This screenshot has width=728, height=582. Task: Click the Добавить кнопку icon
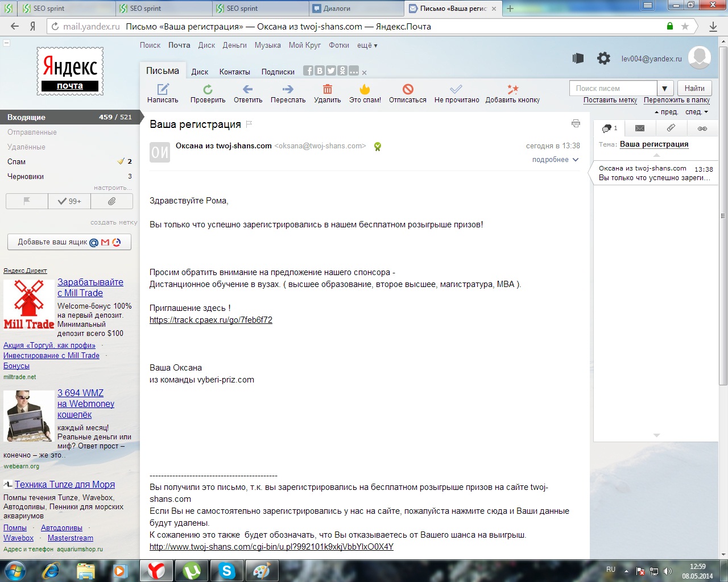pyautogui.click(x=512, y=89)
